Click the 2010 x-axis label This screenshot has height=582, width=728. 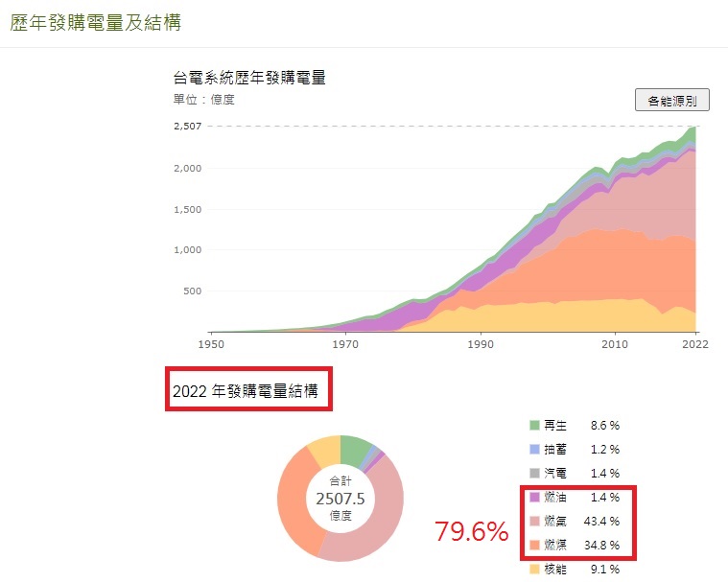(x=615, y=344)
